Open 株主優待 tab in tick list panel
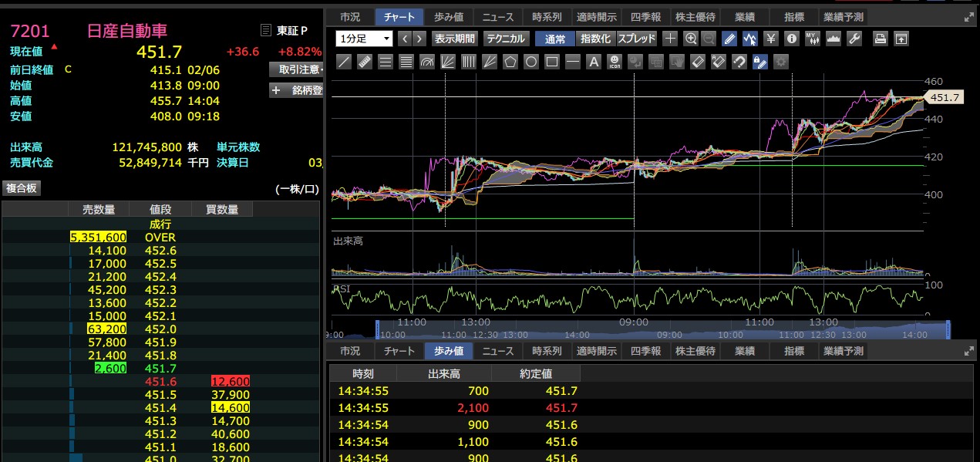This screenshot has height=462, width=980. coord(695,351)
